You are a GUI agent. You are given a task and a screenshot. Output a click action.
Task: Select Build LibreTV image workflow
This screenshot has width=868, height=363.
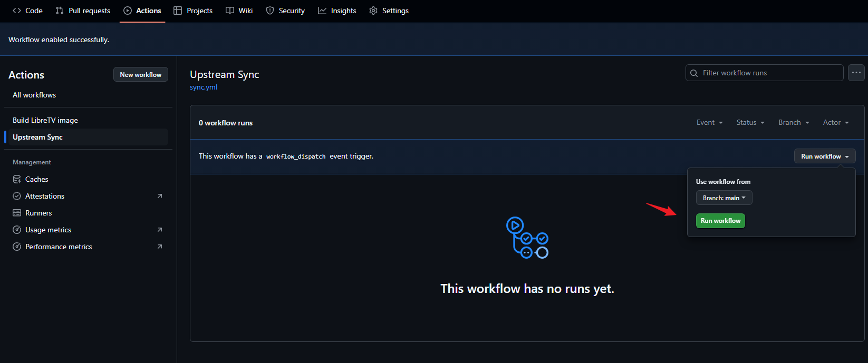(x=45, y=120)
